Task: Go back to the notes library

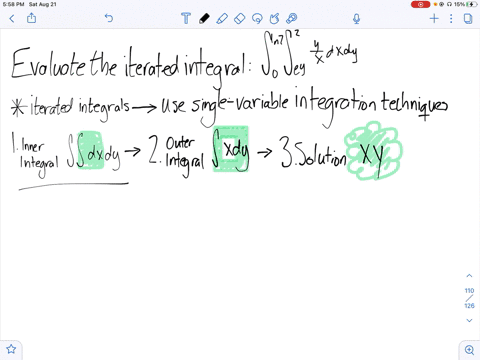Action: [x=12, y=18]
